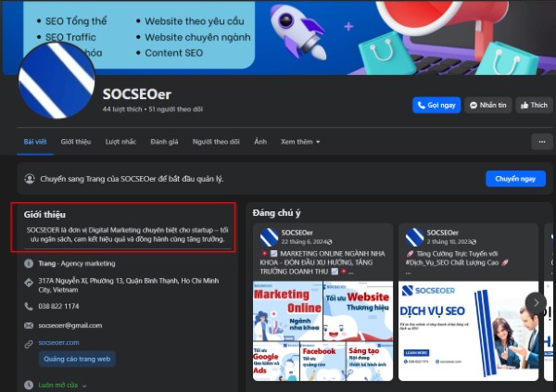Click the 22 tháng 6, 2024 post date
556x392 pixels.
304,242
